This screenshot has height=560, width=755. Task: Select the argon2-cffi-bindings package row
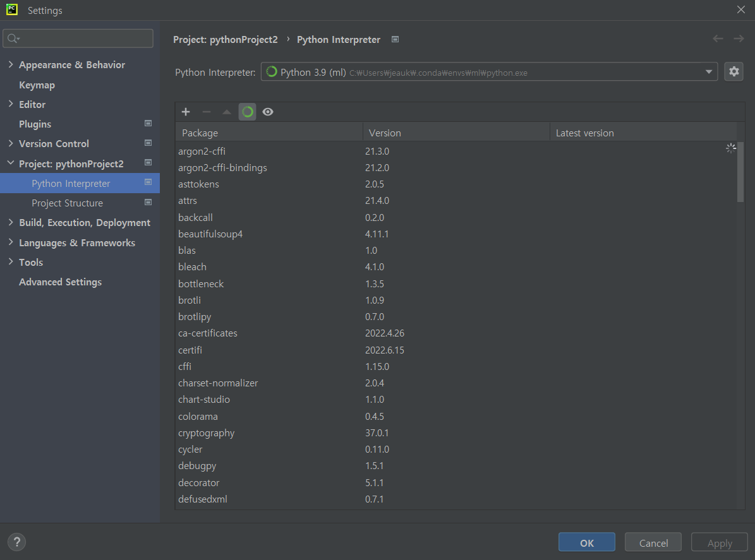[x=456, y=167]
